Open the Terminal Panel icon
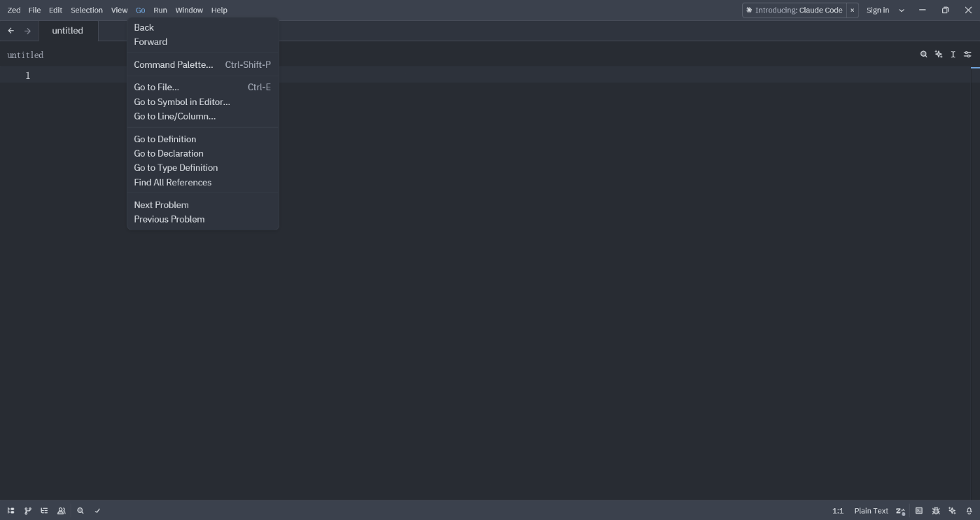The width and height of the screenshot is (980, 520). [x=919, y=511]
